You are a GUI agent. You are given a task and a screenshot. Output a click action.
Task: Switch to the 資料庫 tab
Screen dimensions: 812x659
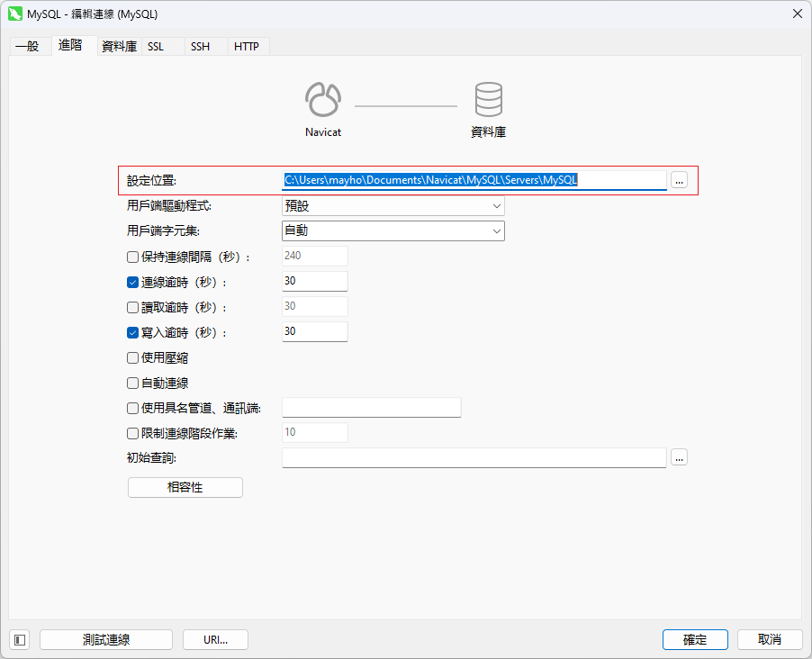click(119, 46)
